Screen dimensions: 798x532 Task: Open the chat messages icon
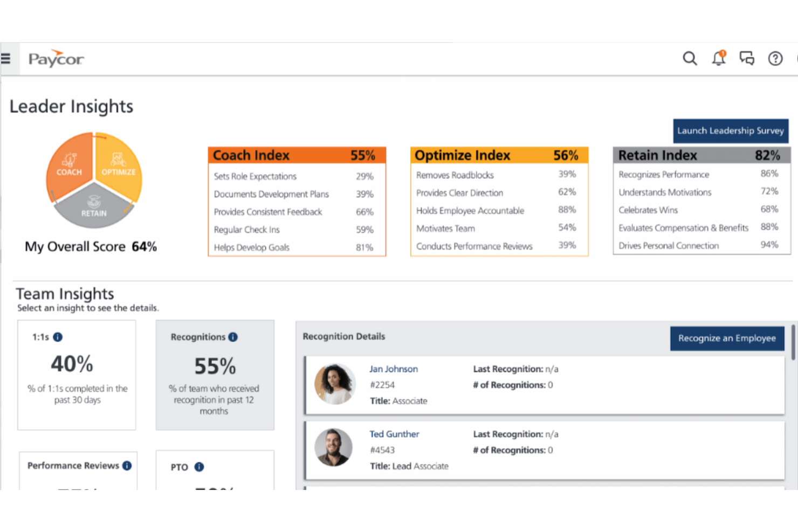coord(747,58)
